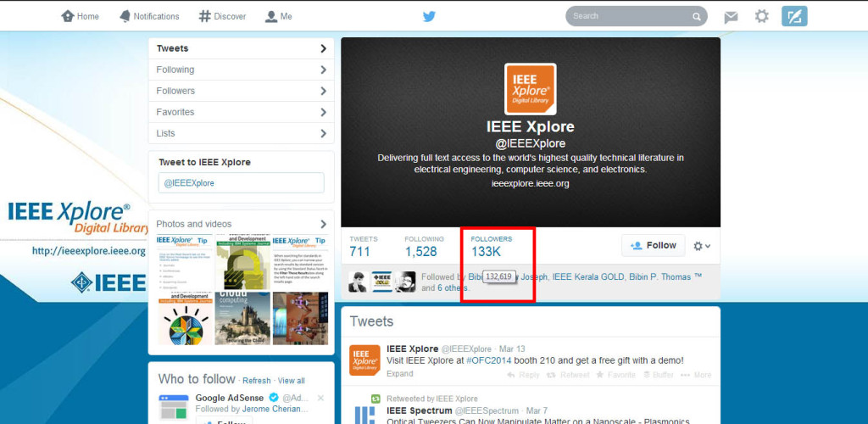Refresh the Who to follow suggestions
Image resolution: width=868 pixels, height=424 pixels.
point(256,381)
